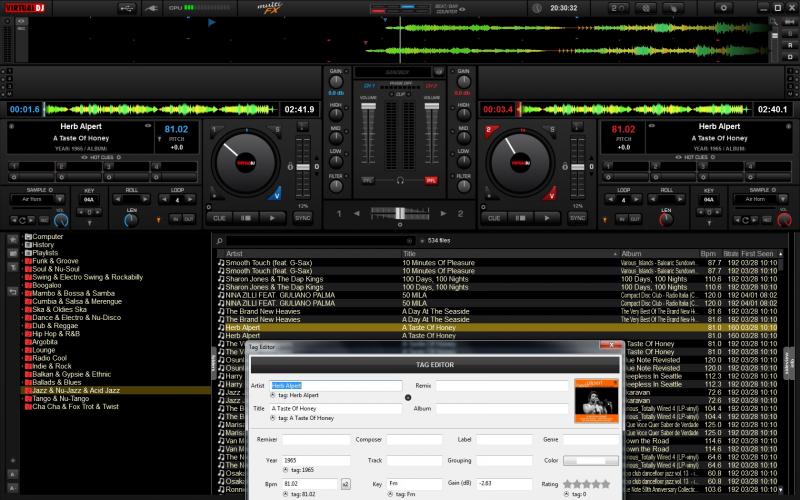Click the swap artist/title icon in Tag Editor
Image resolution: width=800 pixels, height=500 pixels.
408,397
